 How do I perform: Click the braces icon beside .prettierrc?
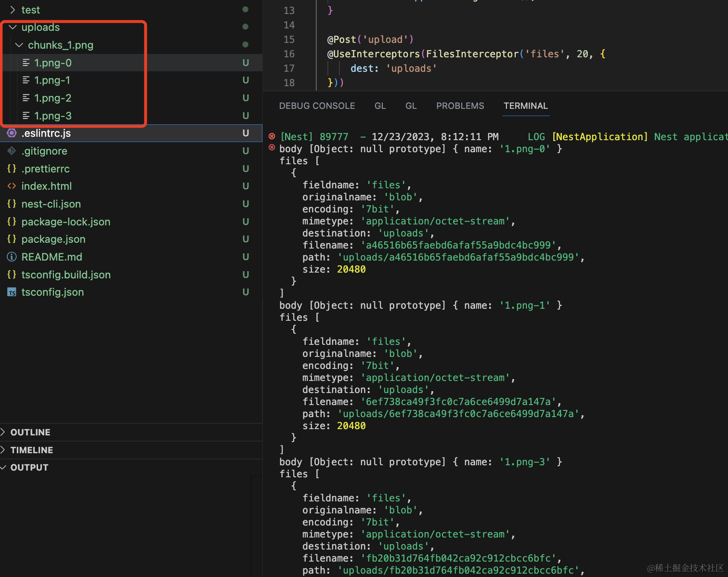pyautogui.click(x=12, y=169)
